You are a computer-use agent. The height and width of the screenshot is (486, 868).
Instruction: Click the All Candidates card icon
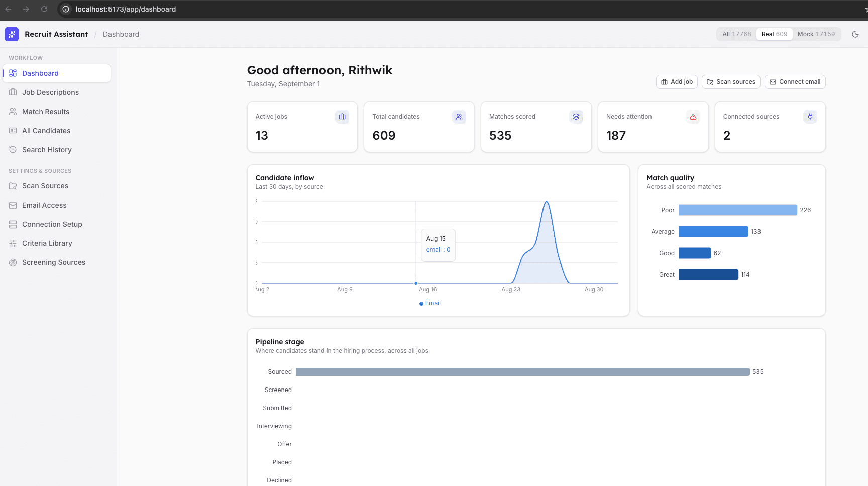pos(13,131)
